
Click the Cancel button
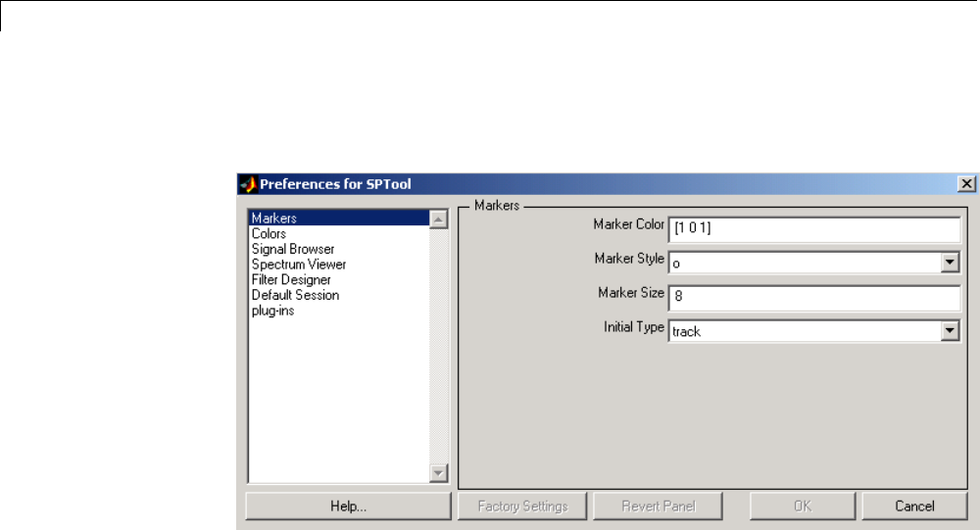(914, 506)
